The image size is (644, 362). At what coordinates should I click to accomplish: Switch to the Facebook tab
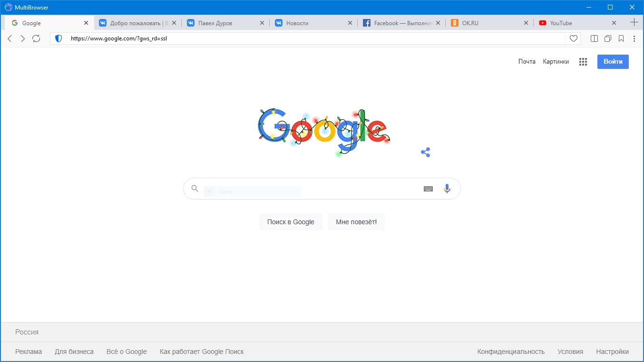[x=401, y=23]
